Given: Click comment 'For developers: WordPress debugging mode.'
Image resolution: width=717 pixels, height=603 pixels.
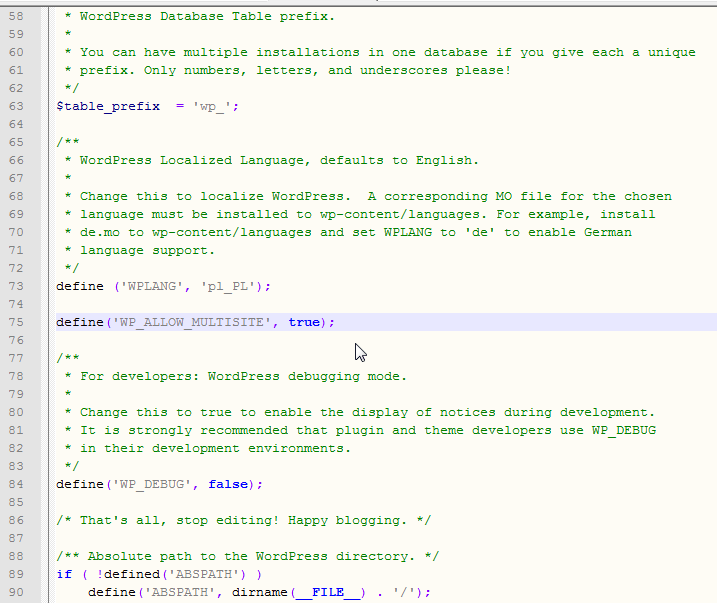Looking at the screenshot, I should pos(243,376).
